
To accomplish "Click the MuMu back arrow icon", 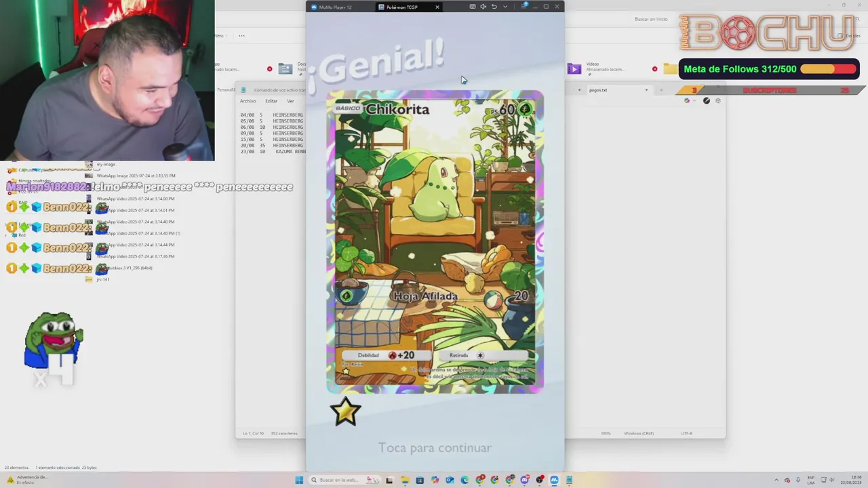I will click(494, 7).
